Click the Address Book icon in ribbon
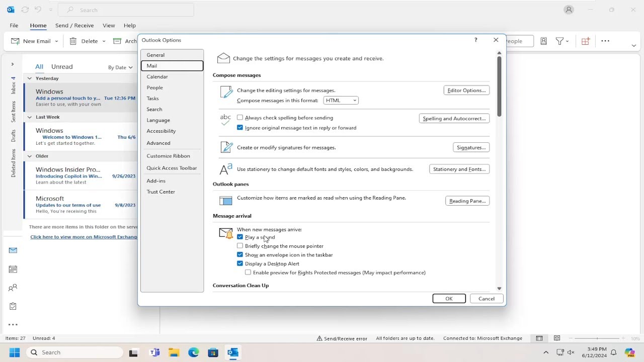This screenshot has height=362, width=644. coord(543,41)
